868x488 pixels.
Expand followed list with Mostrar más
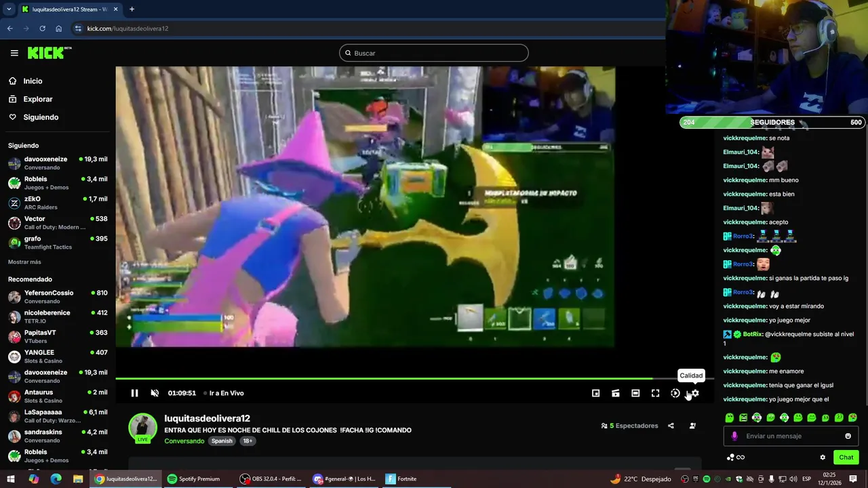pos(24,262)
